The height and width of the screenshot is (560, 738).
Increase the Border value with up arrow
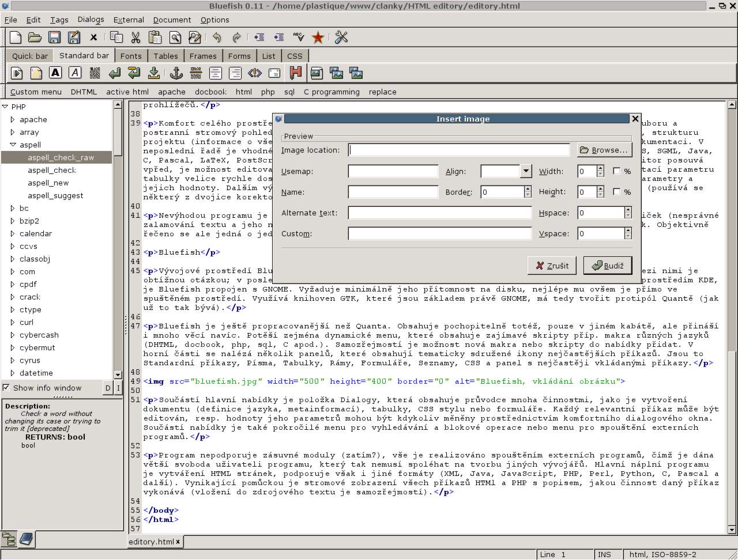point(527,189)
